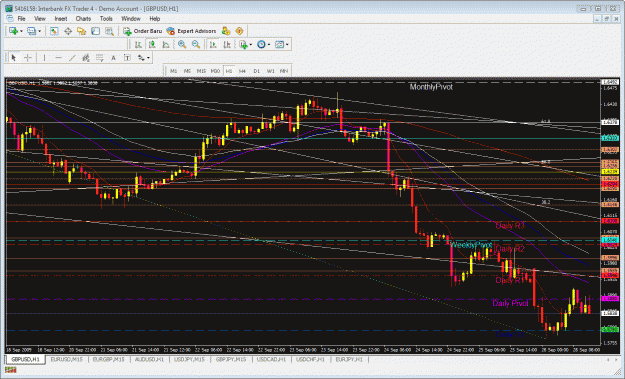Image resolution: width=625 pixels, height=379 pixels.
Task: Open the Insert menu
Action: click(61, 19)
